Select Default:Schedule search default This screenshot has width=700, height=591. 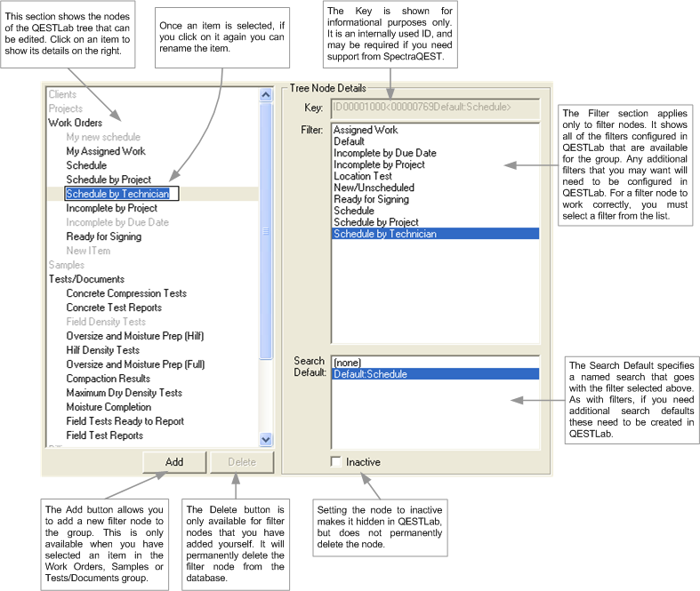point(369,374)
